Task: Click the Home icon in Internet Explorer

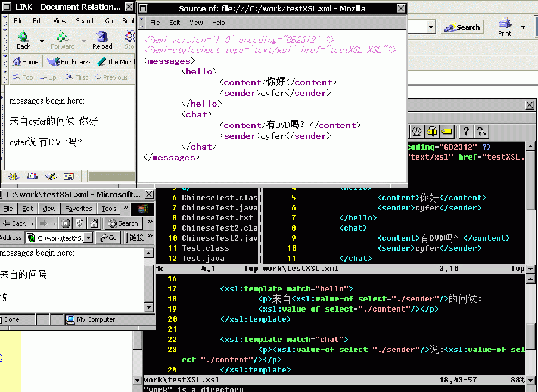Action: 94,223
